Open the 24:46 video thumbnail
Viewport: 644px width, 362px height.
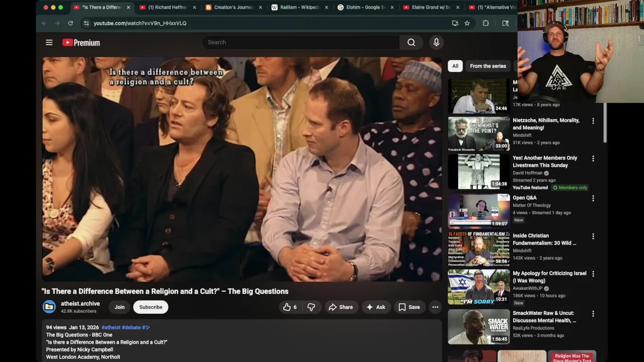[x=478, y=96]
